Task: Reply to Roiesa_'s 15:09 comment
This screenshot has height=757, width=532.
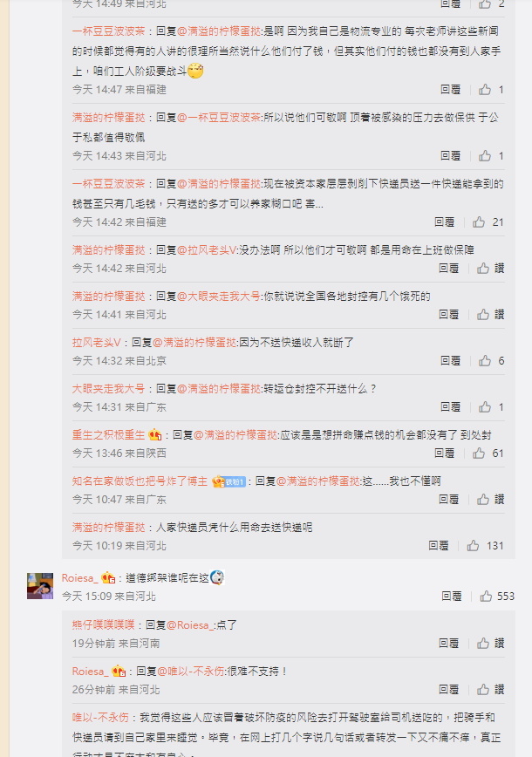Action: coord(452,597)
